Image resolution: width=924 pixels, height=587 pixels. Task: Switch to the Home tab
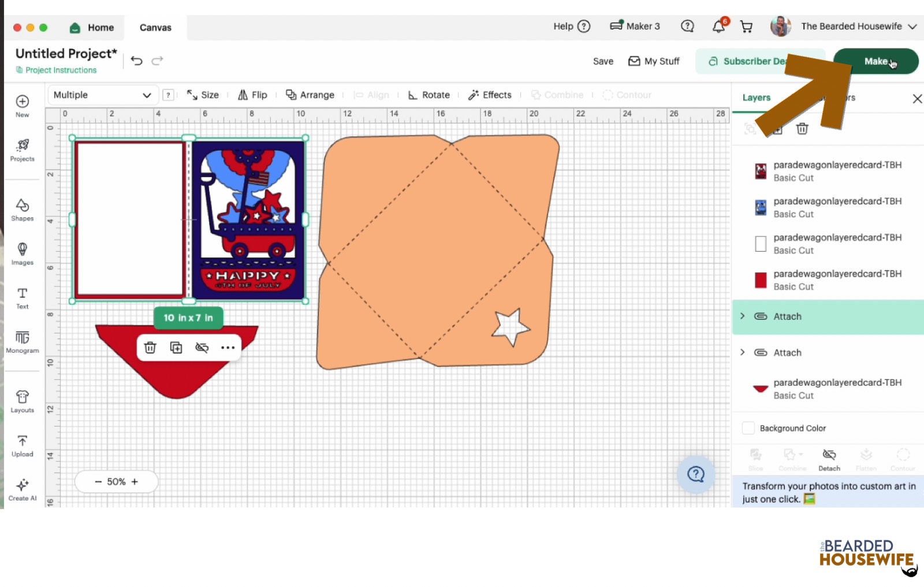[x=92, y=28]
